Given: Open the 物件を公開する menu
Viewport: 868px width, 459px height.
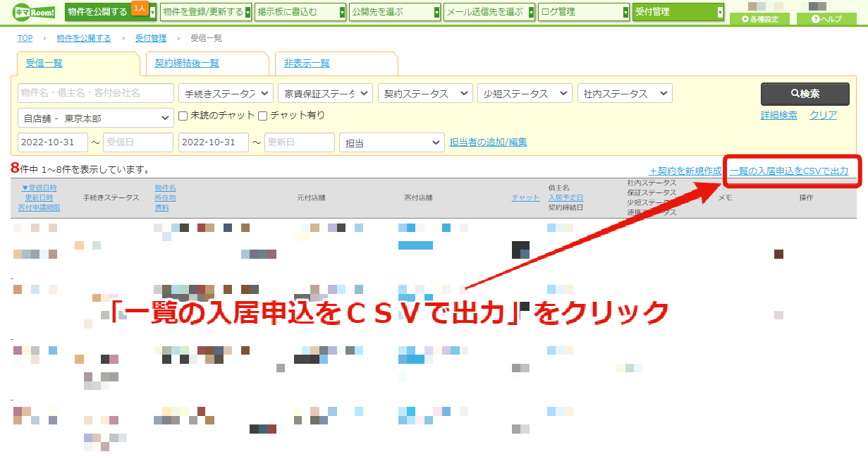Looking at the screenshot, I should 111,12.
